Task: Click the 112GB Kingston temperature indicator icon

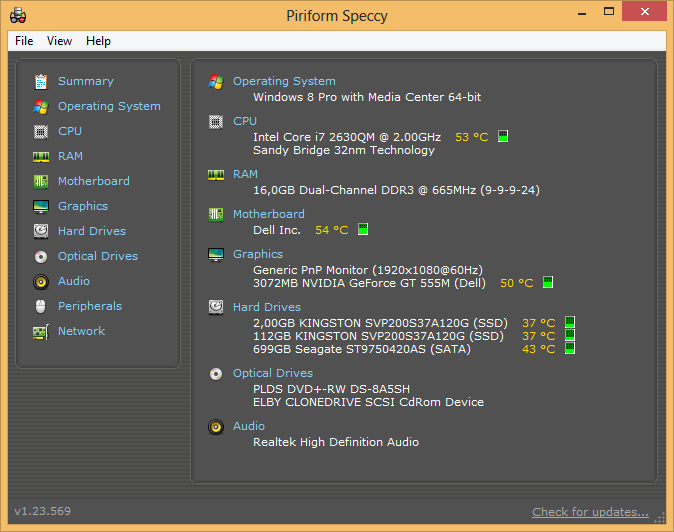Action: (570, 335)
